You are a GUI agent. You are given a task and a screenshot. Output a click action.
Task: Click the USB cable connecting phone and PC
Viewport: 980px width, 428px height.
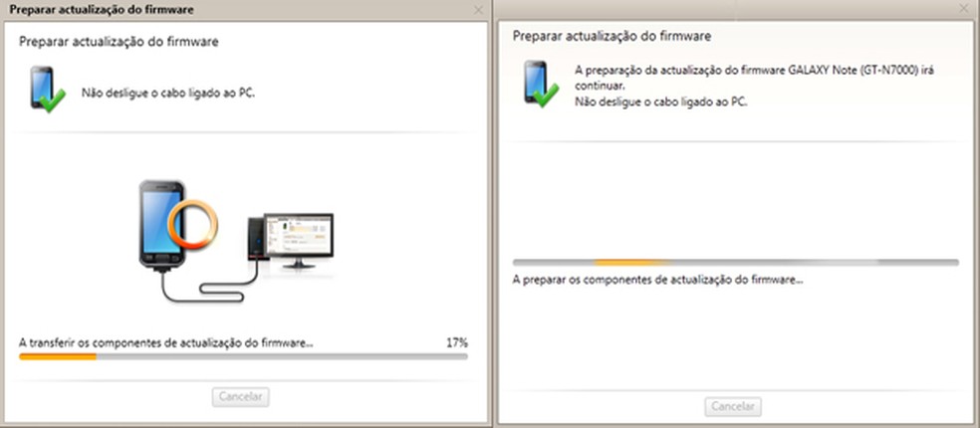(x=208, y=287)
